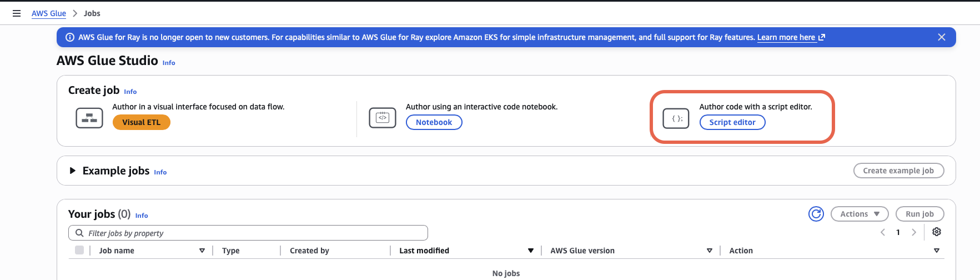Click the search magnifier in jobs filter

click(79, 233)
